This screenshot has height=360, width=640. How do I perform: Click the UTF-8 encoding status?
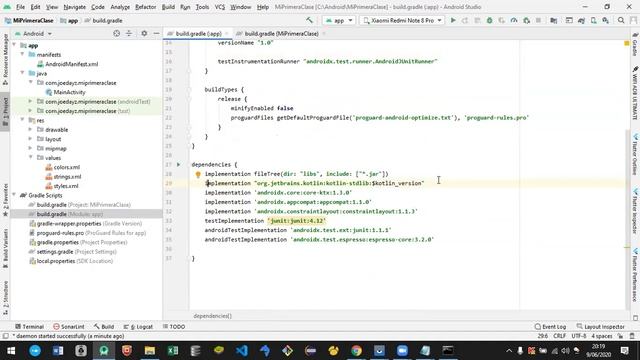(579, 336)
